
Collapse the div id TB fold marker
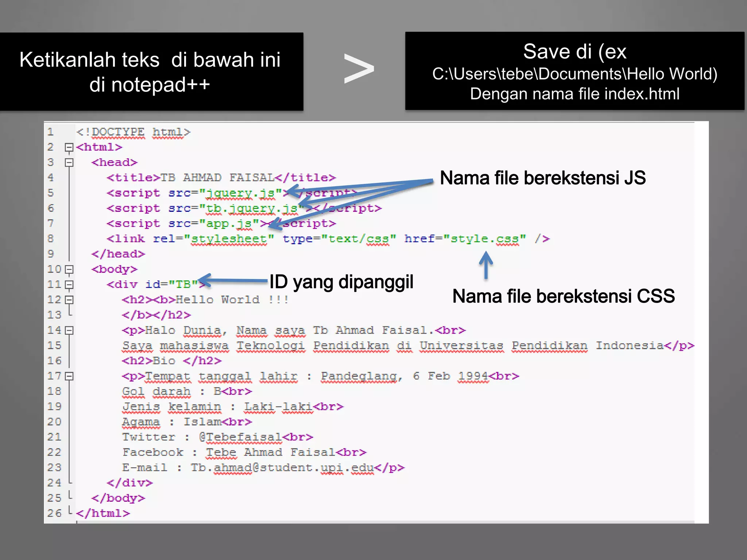pos(69,285)
